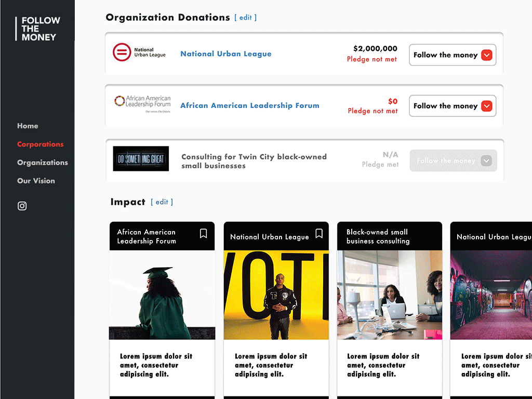
Task: Expand red chevron in National Urban League row
Action: click(x=486, y=55)
